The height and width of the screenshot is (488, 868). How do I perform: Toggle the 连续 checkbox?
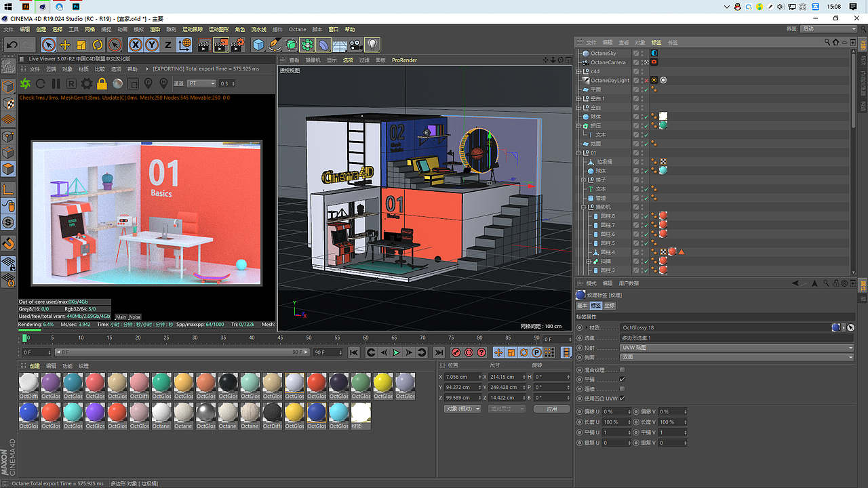[622, 388]
